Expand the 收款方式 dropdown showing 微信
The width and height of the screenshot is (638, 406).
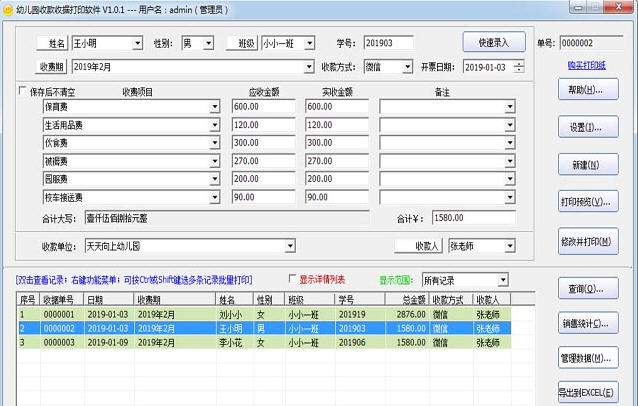pyautogui.click(x=406, y=67)
